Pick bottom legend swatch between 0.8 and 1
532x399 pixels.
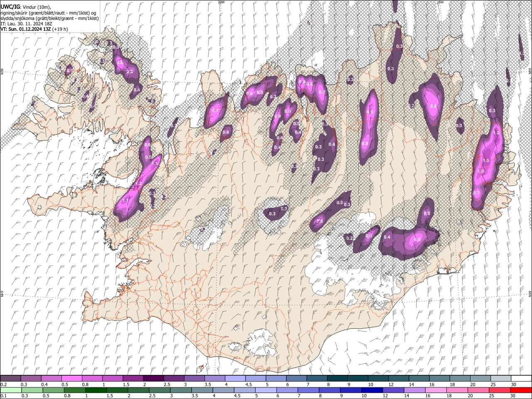(x=74, y=390)
